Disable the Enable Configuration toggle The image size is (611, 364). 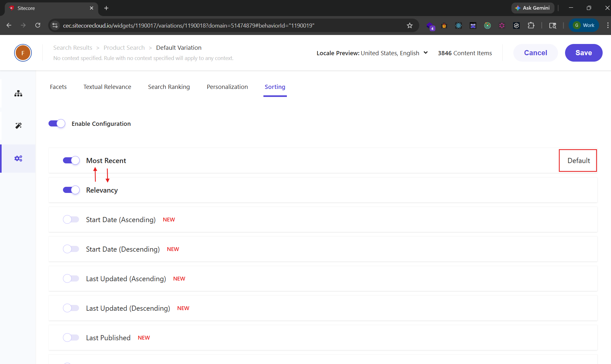point(57,124)
